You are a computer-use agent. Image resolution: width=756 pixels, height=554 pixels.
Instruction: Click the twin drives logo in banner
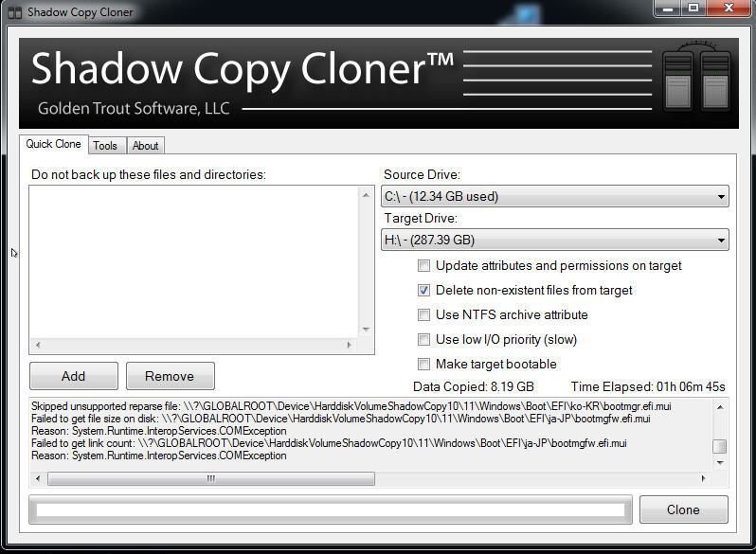click(696, 76)
